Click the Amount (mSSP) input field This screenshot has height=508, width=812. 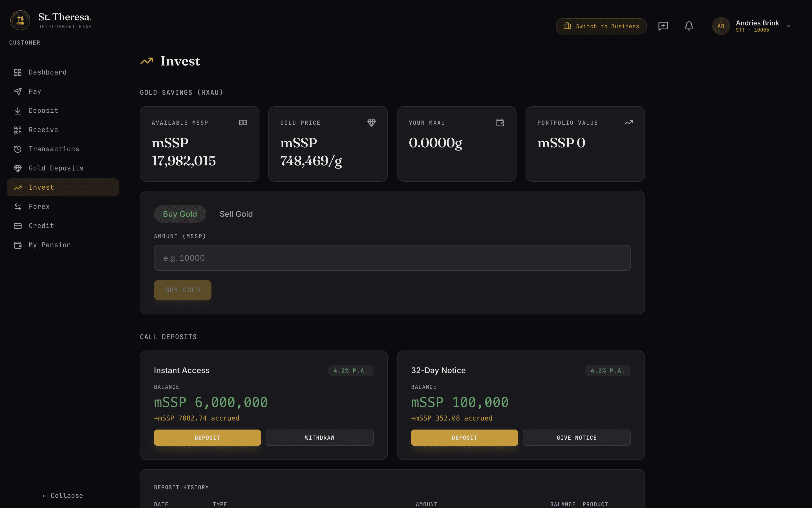click(x=392, y=258)
